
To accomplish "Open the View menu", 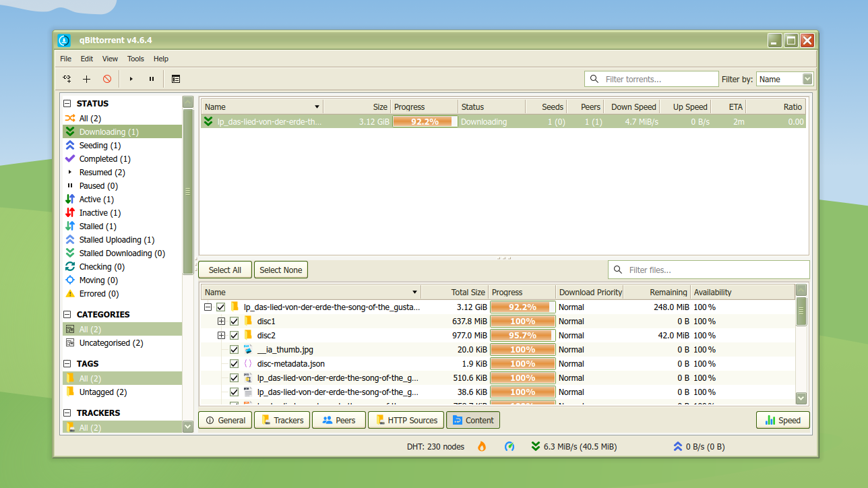I will pos(110,59).
